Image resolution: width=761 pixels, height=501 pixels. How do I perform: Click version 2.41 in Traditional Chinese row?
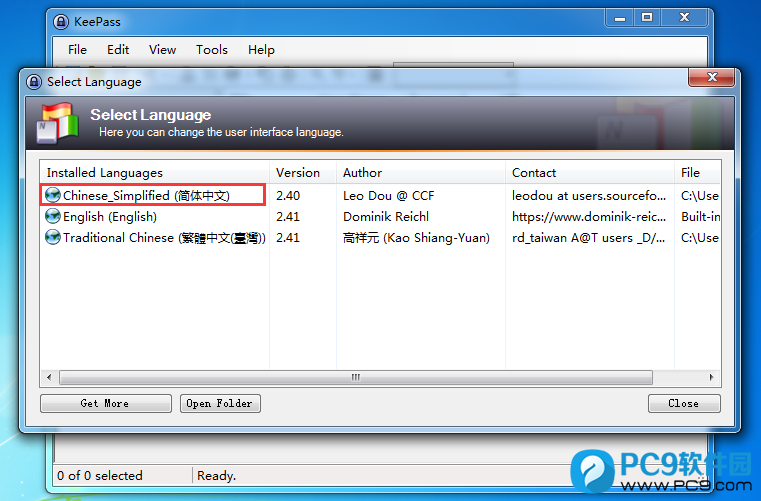(288, 238)
